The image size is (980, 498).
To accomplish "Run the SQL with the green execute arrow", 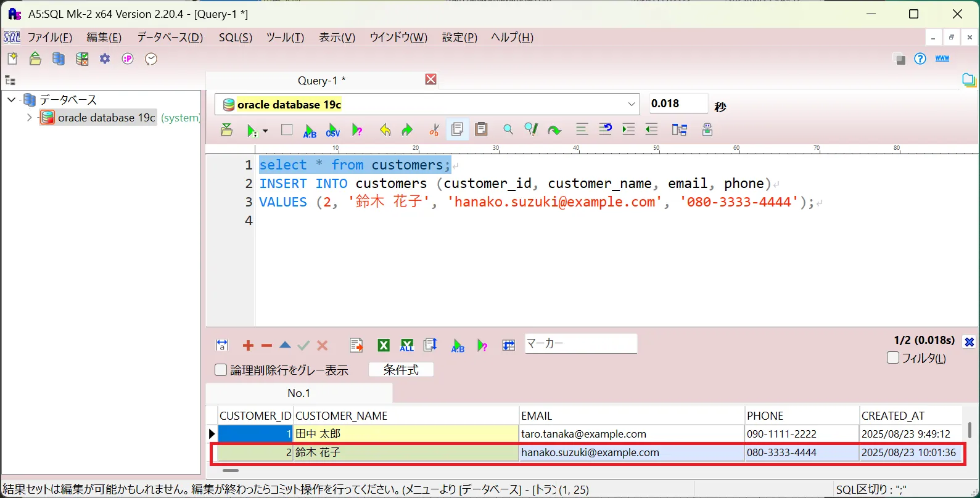I will pyautogui.click(x=251, y=130).
